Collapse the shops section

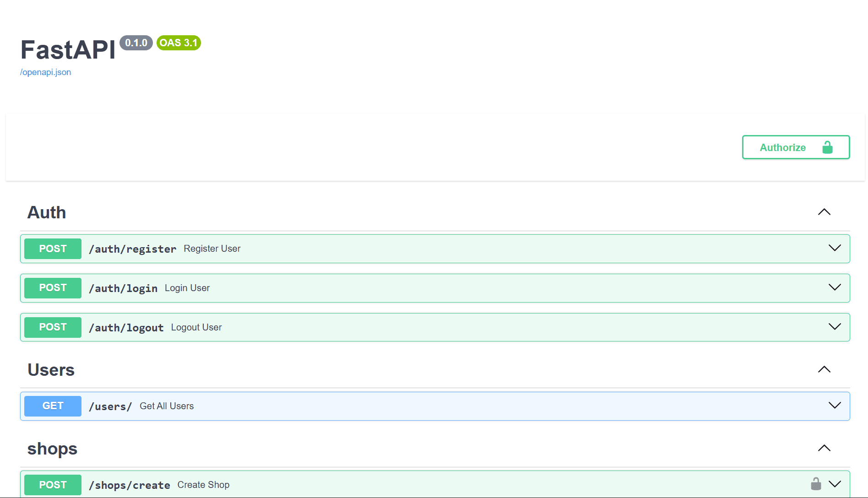(824, 448)
